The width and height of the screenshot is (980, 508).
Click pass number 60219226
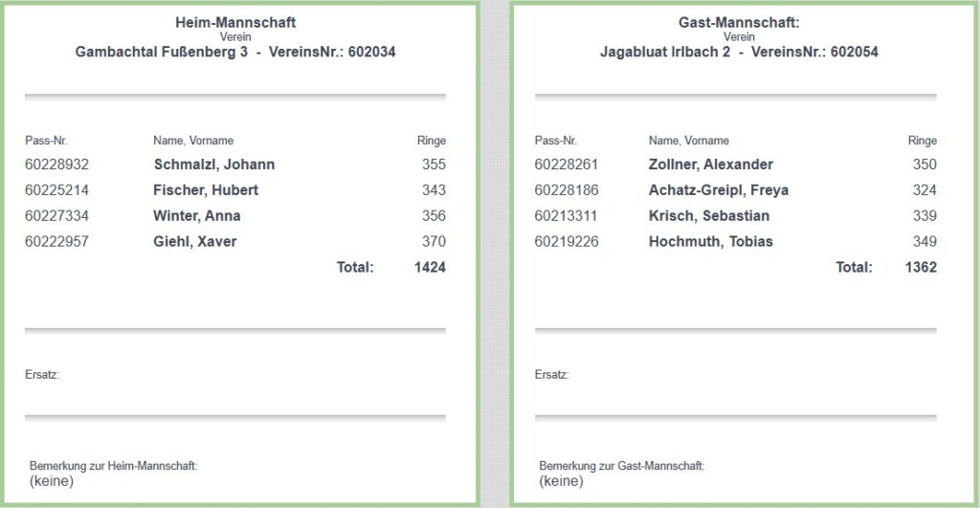[567, 242]
